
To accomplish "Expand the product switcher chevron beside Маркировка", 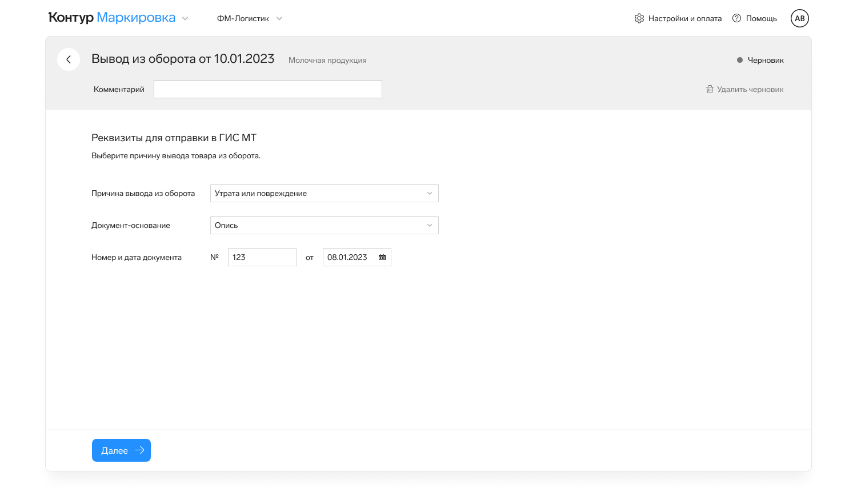I will (x=185, y=18).
